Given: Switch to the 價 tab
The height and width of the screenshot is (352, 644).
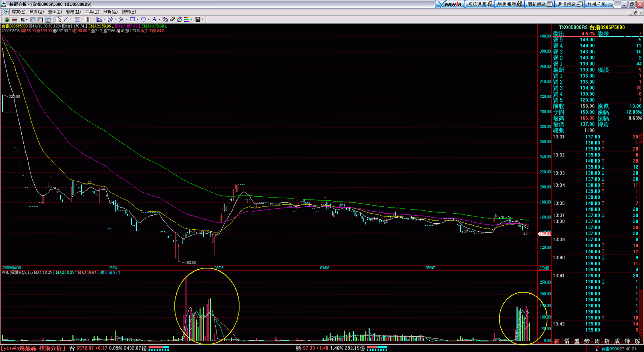Looking at the screenshot, I should pyautogui.click(x=567, y=341).
